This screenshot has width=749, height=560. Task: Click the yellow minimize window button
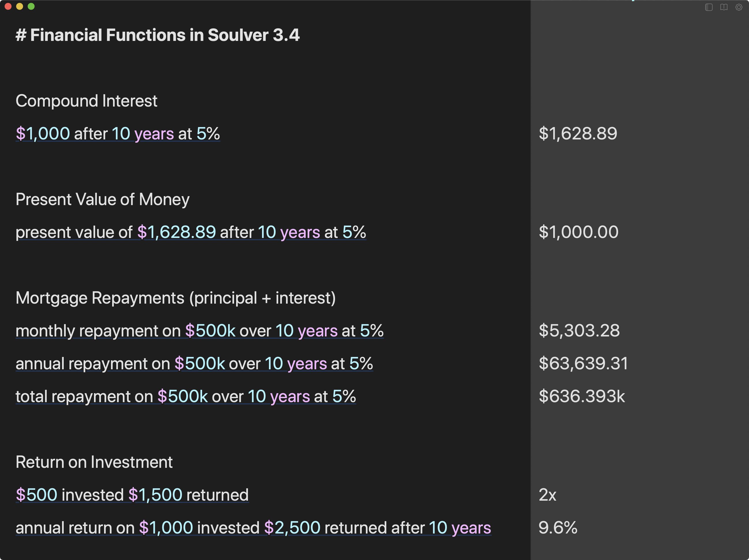pos(20,6)
